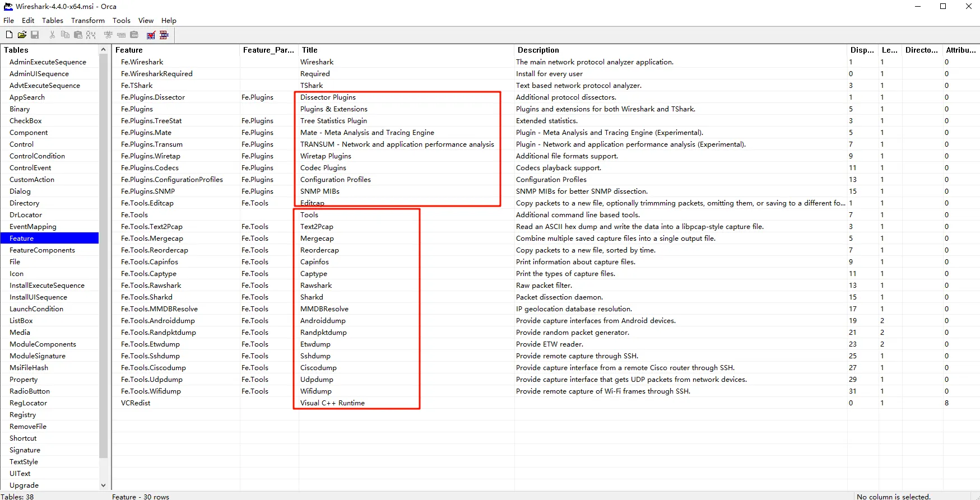Click the Cut Row toolbar icon
Image resolution: width=980 pixels, height=500 pixels.
pyautogui.click(x=108, y=35)
